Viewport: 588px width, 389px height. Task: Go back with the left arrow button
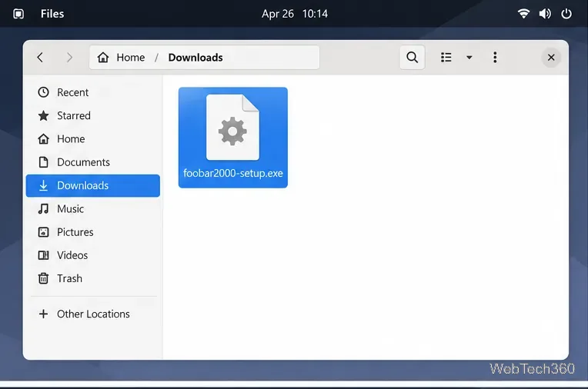[40, 58]
